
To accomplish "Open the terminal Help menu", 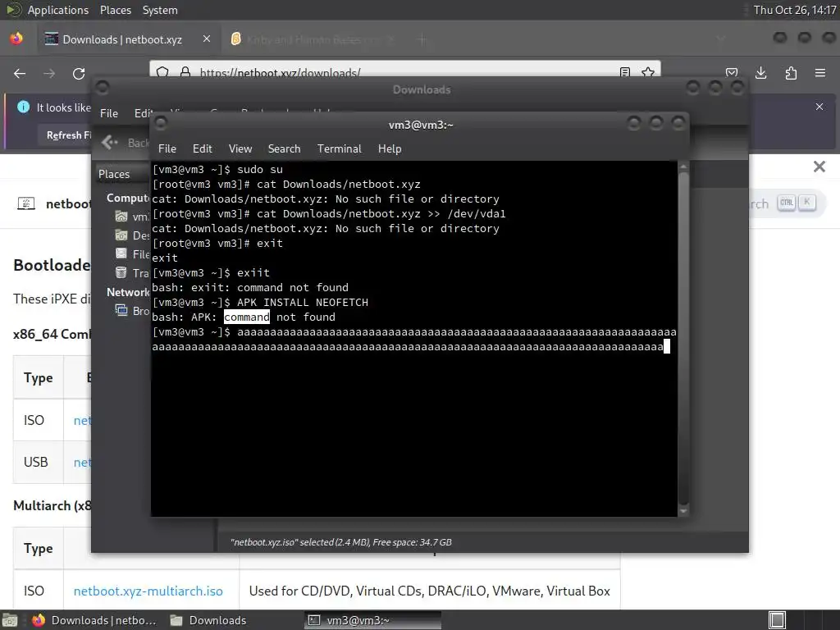I will [x=390, y=148].
